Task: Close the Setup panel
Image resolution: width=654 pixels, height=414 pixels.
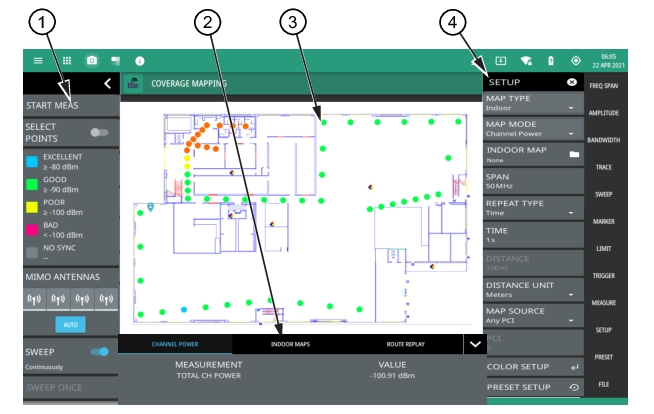Action: point(571,82)
